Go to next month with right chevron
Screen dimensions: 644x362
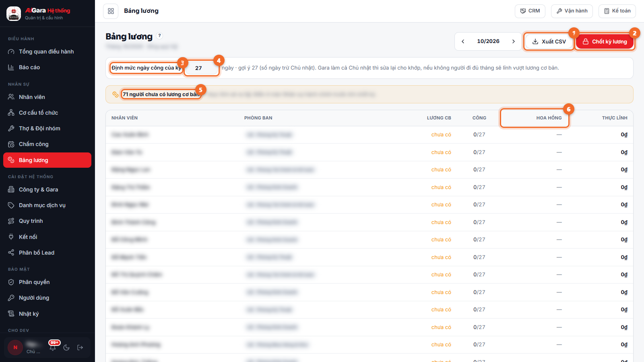pos(514,41)
